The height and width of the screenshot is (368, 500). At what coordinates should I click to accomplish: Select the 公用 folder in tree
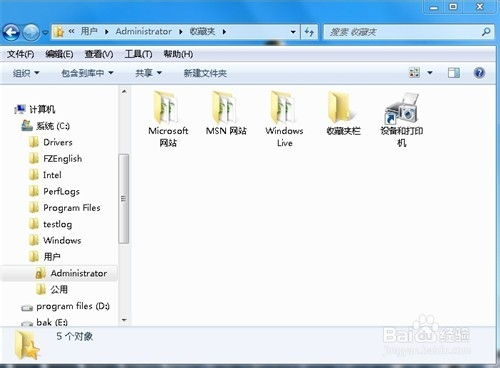pos(59,290)
